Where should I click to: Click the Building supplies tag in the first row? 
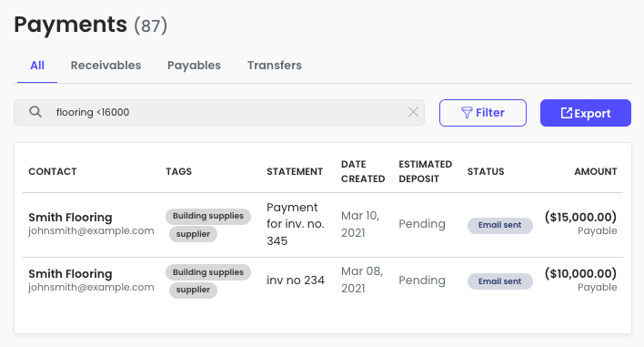click(207, 216)
